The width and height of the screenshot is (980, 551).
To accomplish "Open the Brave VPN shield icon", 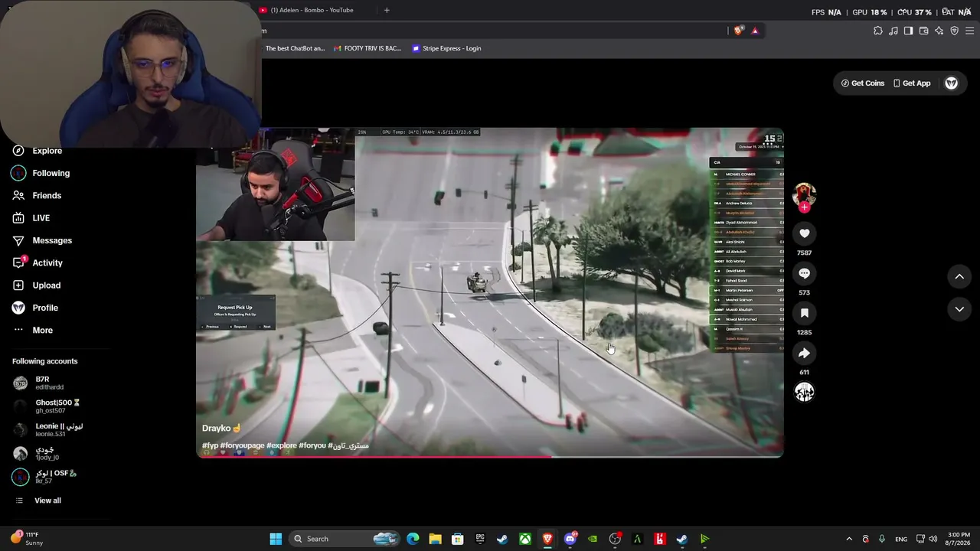I will pyautogui.click(x=955, y=31).
